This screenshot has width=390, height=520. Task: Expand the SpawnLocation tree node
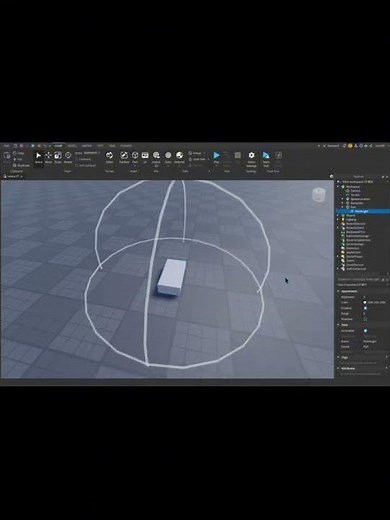coord(342,199)
